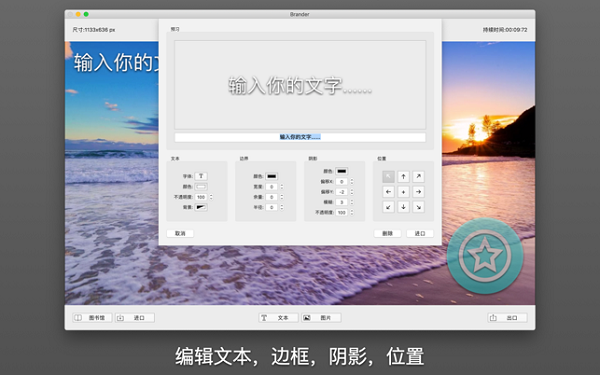
Task: Click the border radius value field
Action: 271,207
